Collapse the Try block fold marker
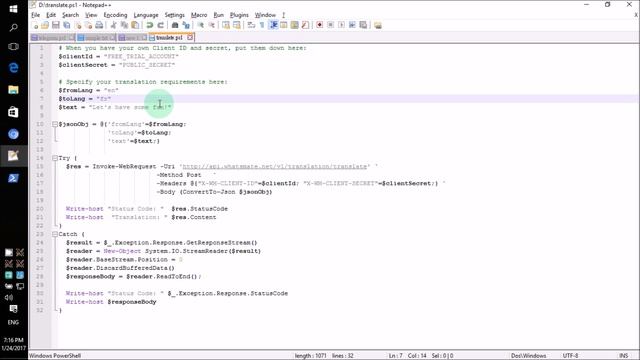The height and width of the screenshot is (360, 640). (x=55, y=158)
